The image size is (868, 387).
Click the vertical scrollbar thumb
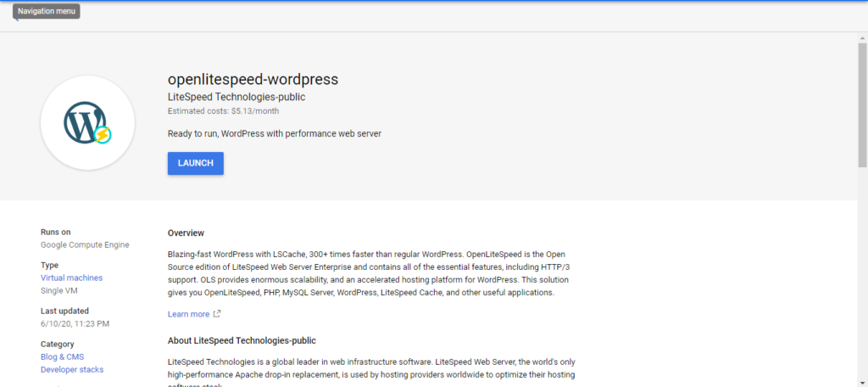pyautogui.click(x=862, y=104)
